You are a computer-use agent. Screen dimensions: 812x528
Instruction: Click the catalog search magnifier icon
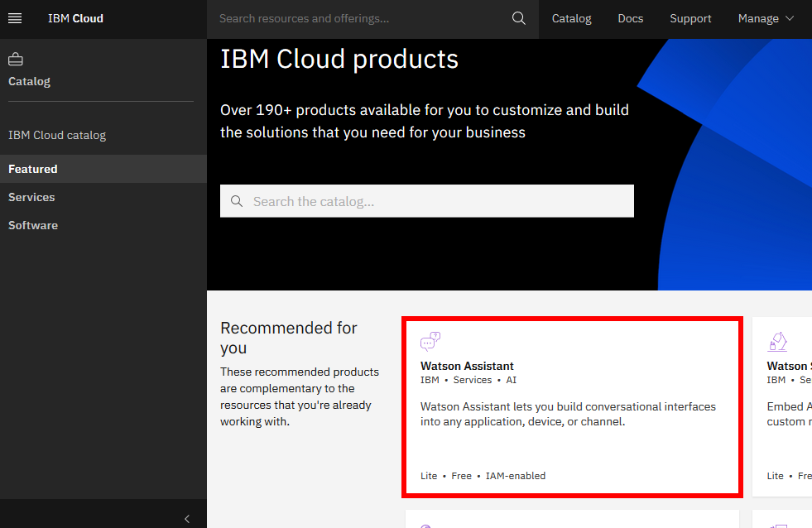point(237,201)
